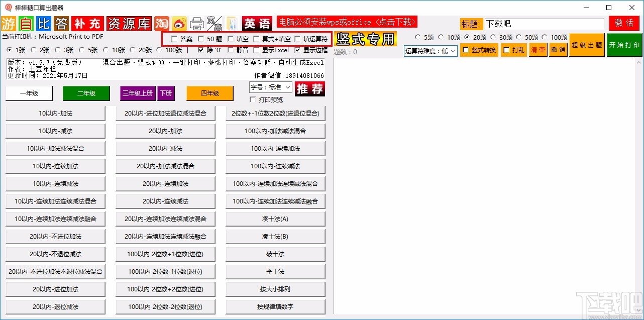Select the 比 icon on the toolbar
The width and height of the screenshot is (644, 320).
pyautogui.click(x=43, y=23)
